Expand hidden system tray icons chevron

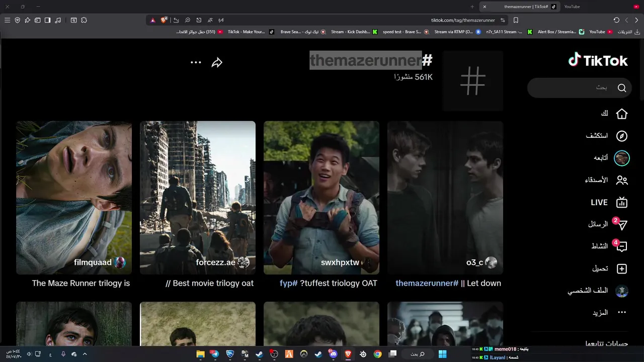click(x=85, y=354)
